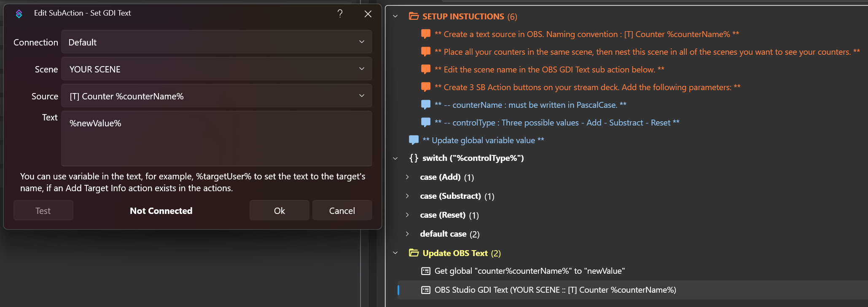Expand the case (Add) branch
Viewport: 868px width, 307px height.
(x=407, y=177)
